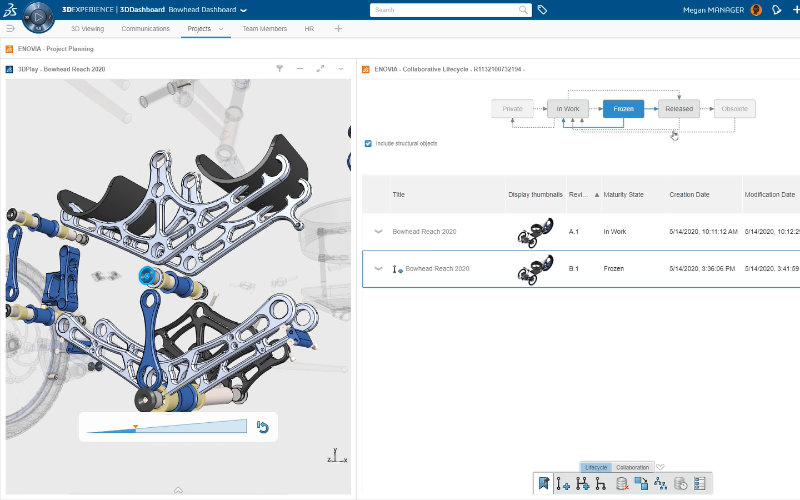Switch to the Collaboration toolbar tab

632,467
